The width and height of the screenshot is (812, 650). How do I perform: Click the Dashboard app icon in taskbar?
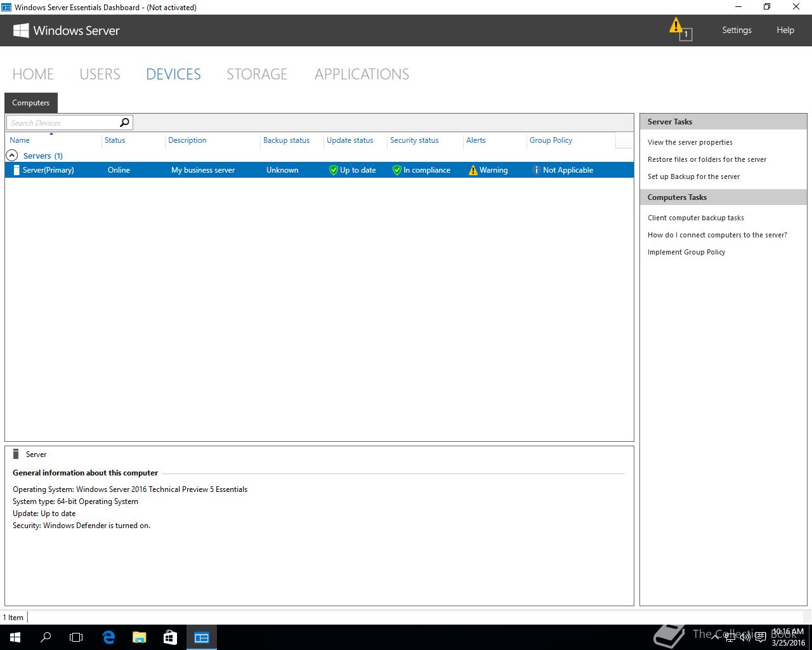202,637
